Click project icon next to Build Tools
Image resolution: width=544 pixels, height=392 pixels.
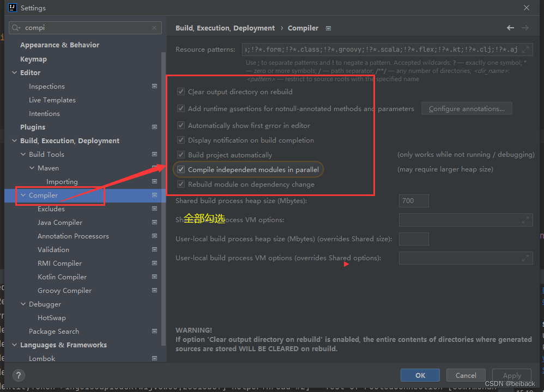154,154
